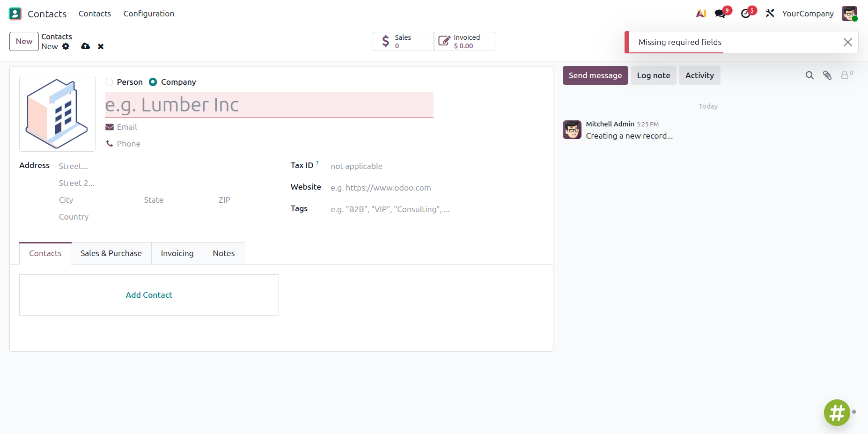Search messages with the magnifier icon
868x434 pixels.
(x=809, y=75)
